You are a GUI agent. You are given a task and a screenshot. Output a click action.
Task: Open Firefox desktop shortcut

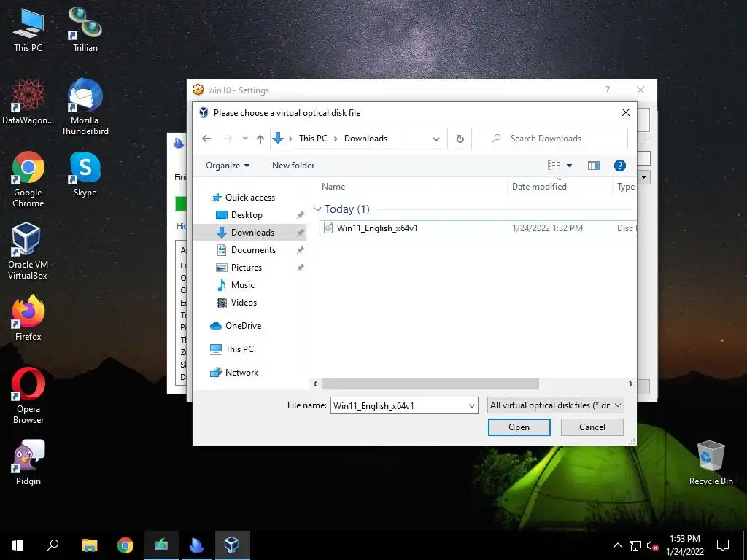click(28, 318)
